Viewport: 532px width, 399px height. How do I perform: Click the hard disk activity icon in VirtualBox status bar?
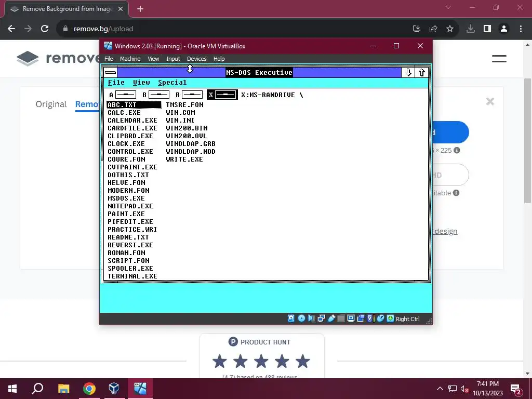click(291, 318)
